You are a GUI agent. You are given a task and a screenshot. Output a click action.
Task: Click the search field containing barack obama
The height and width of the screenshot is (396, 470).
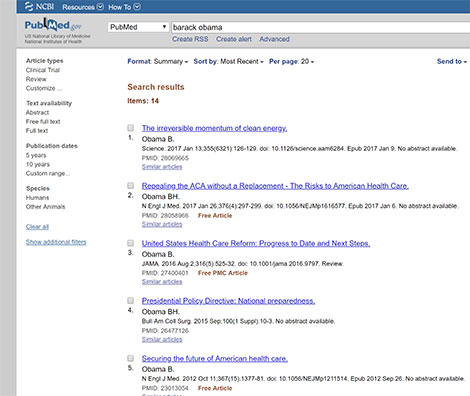320,27
